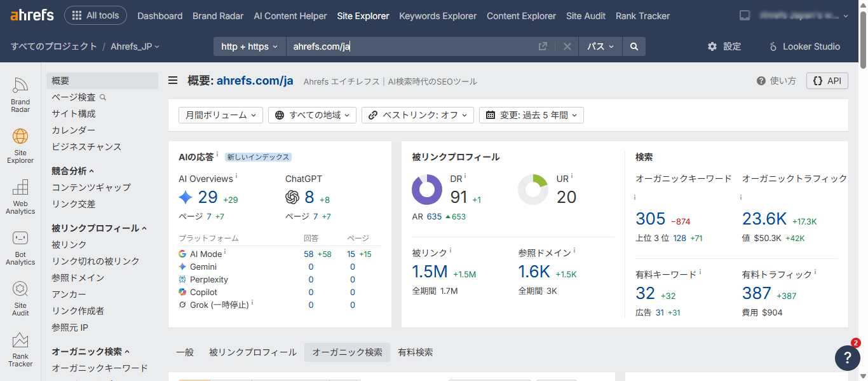
Task: Clear the URL field with X icon
Action: [567, 46]
